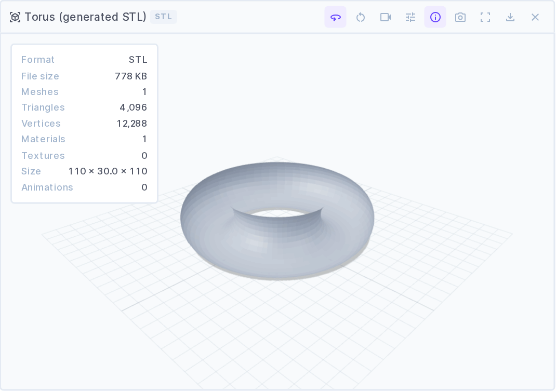Click the Meshes label
Screen dimensions: 556x392
tap(39, 92)
